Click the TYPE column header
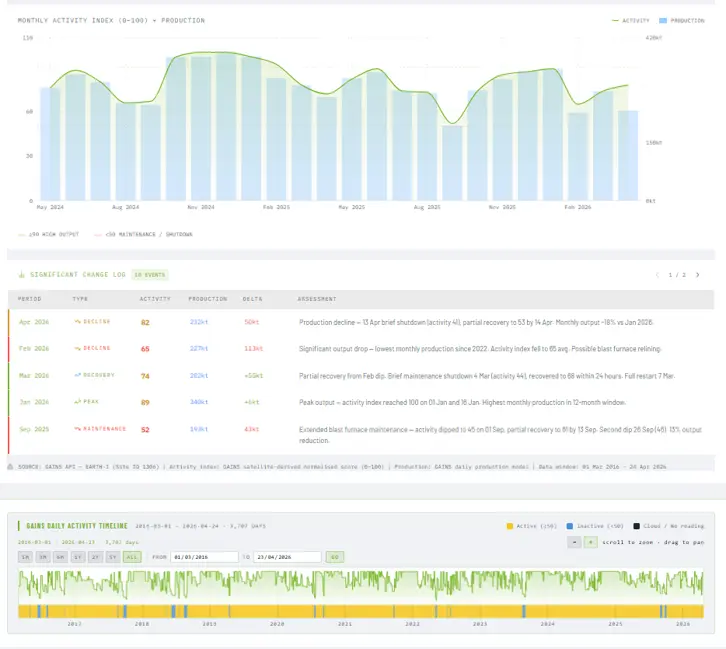The image size is (726, 649). point(80,299)
